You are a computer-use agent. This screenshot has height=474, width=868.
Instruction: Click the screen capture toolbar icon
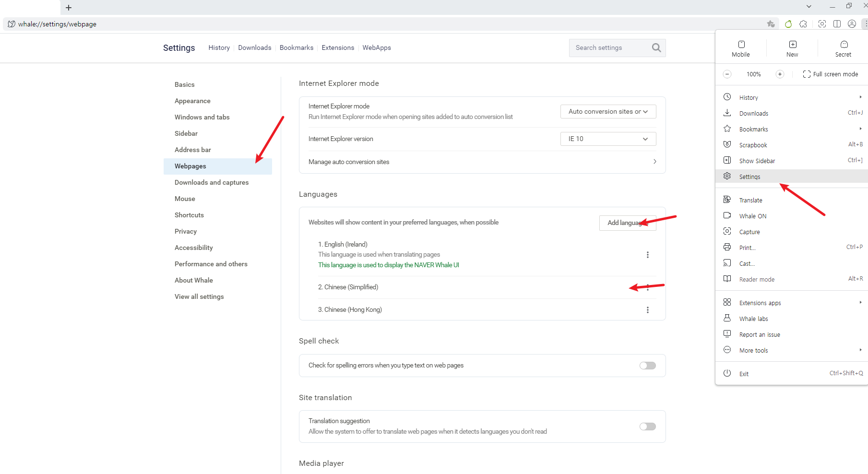tap(822, 24)
